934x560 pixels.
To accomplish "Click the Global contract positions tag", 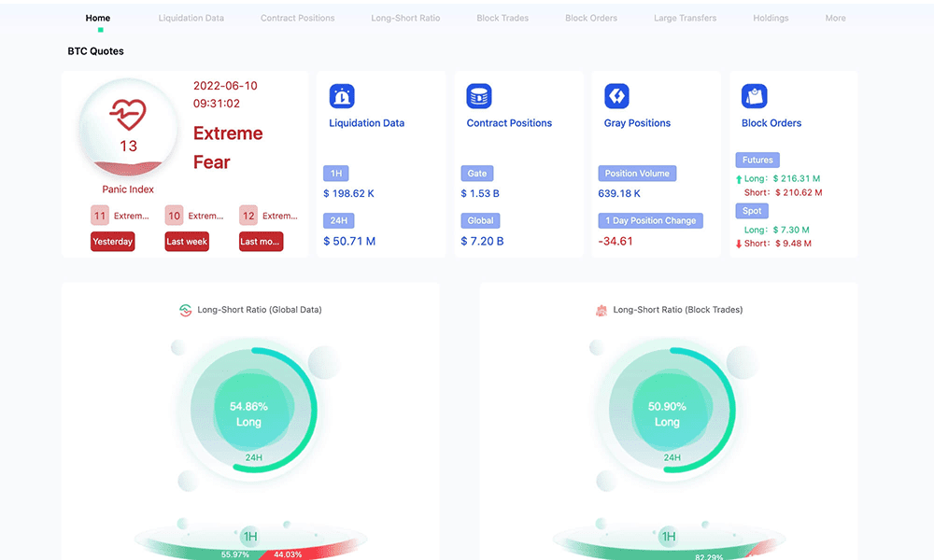I will point(480,221).
